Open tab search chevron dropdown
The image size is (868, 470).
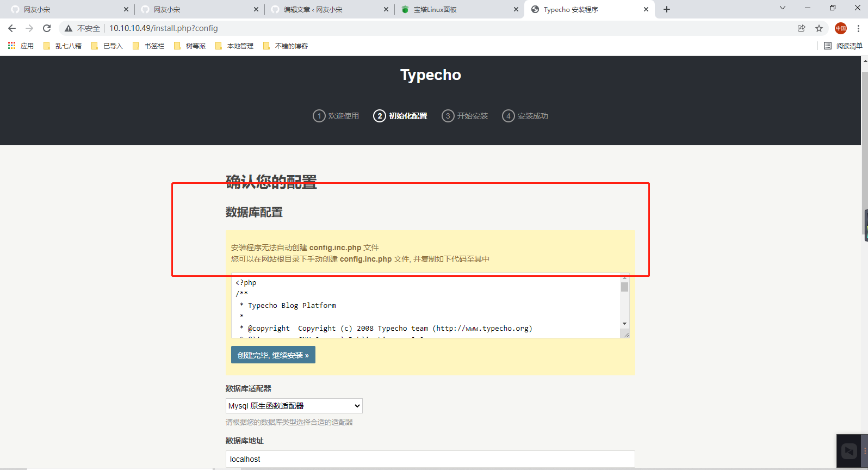tap(783, 8)
